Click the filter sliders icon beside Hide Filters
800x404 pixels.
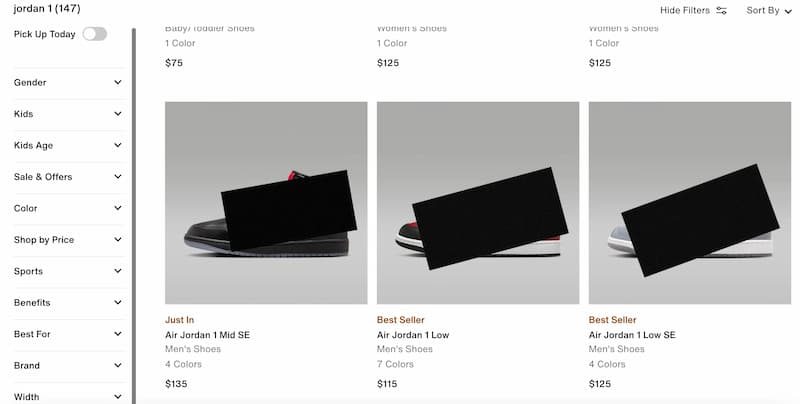721,10
